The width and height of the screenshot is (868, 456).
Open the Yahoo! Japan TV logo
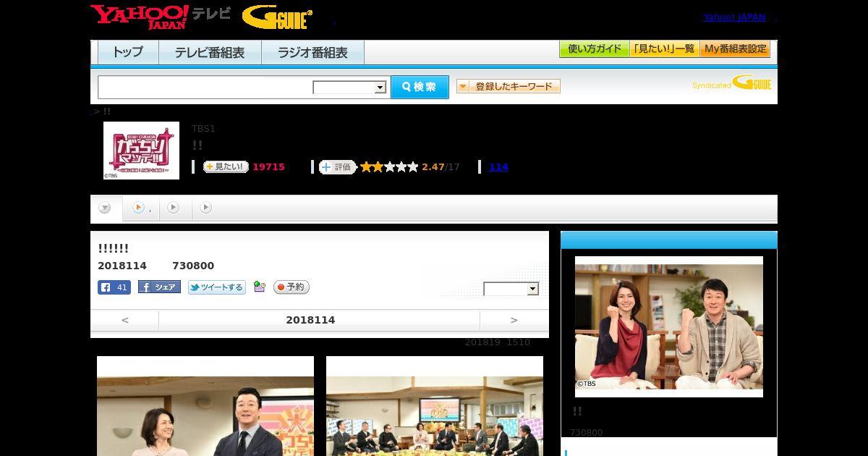click(161, 17)
